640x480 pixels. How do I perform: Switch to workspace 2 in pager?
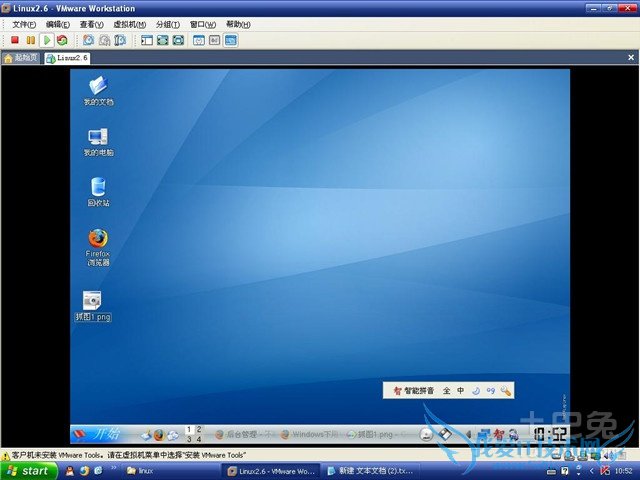[x=199, y=429]
